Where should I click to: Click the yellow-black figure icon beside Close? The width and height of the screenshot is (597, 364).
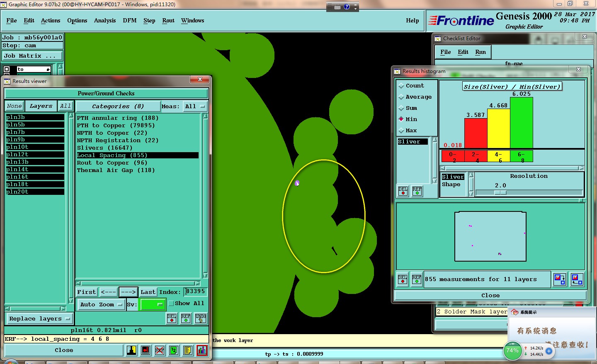[x=131, y=350]
